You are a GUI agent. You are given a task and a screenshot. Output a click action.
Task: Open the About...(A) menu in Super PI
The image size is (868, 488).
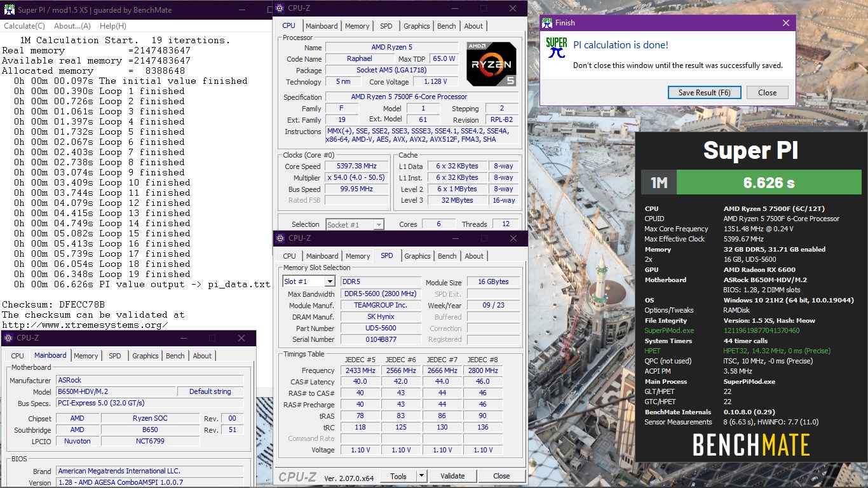tap(72, 26)
